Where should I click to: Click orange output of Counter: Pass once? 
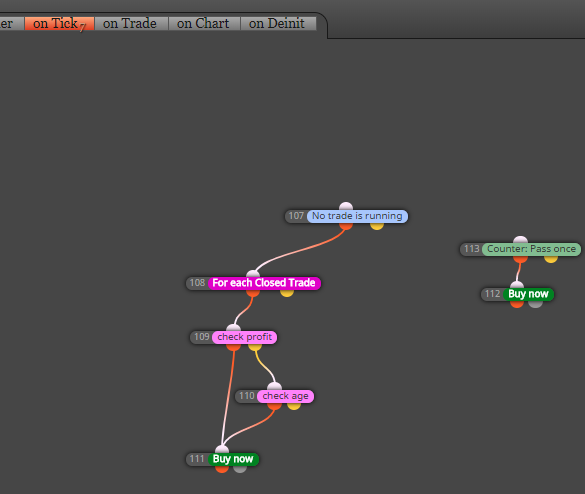(520, 259)
